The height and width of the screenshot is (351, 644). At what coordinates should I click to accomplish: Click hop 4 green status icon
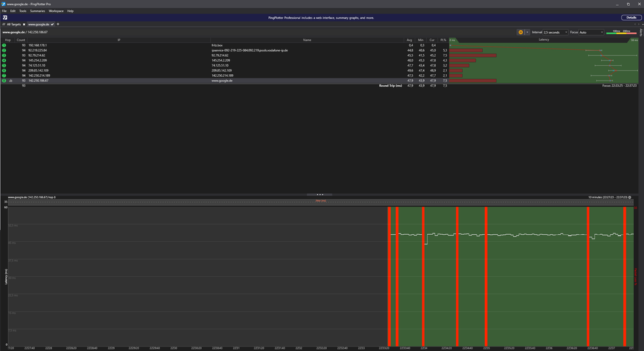4,61
